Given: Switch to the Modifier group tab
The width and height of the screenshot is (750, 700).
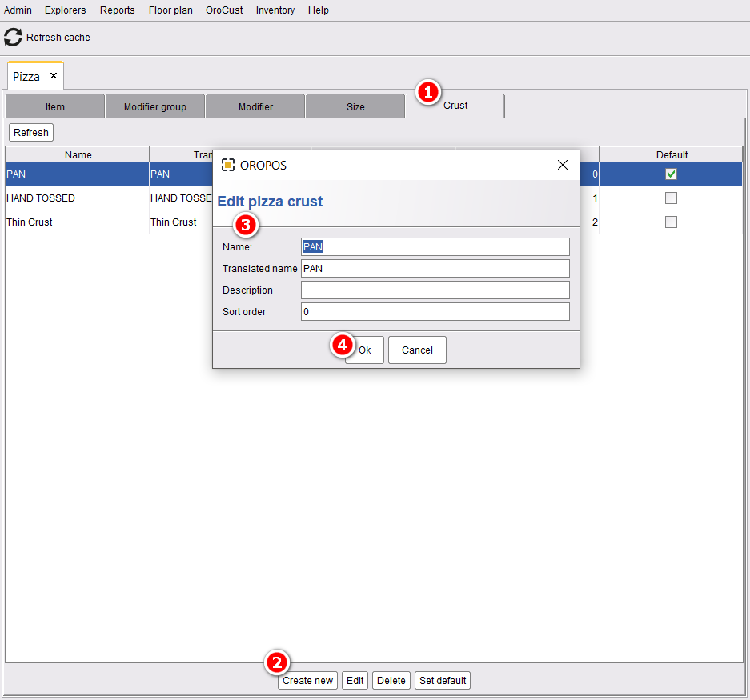Looking at the screenshot, I should (155, 106).
